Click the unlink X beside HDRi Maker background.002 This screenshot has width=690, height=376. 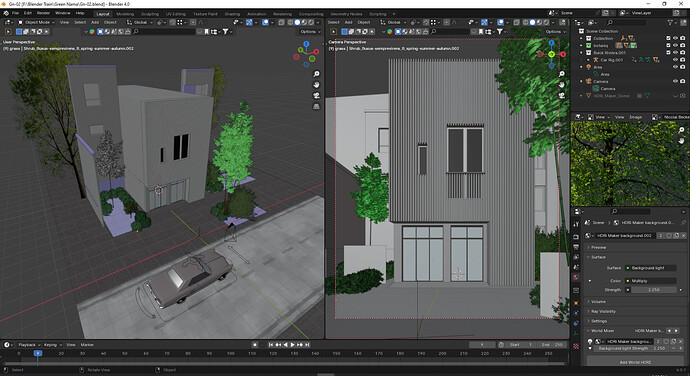[x=683, y=236]
